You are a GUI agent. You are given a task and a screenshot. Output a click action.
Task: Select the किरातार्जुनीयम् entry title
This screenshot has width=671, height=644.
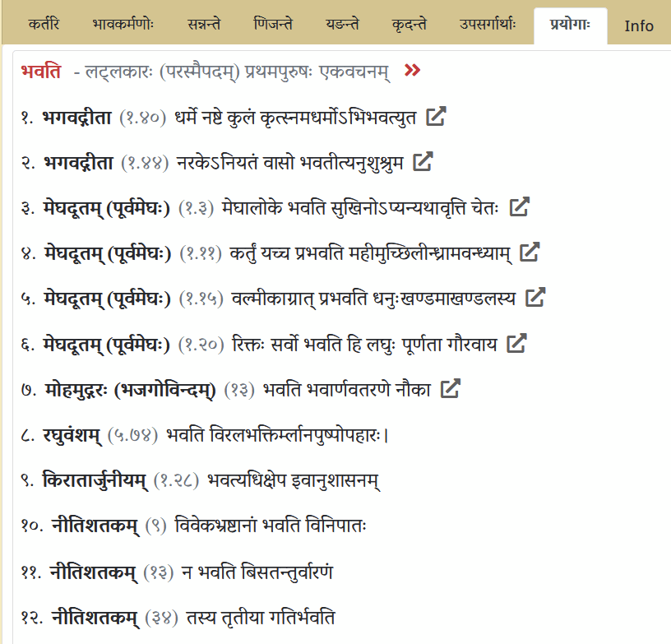pyautogui.click(x=95, y=479)
